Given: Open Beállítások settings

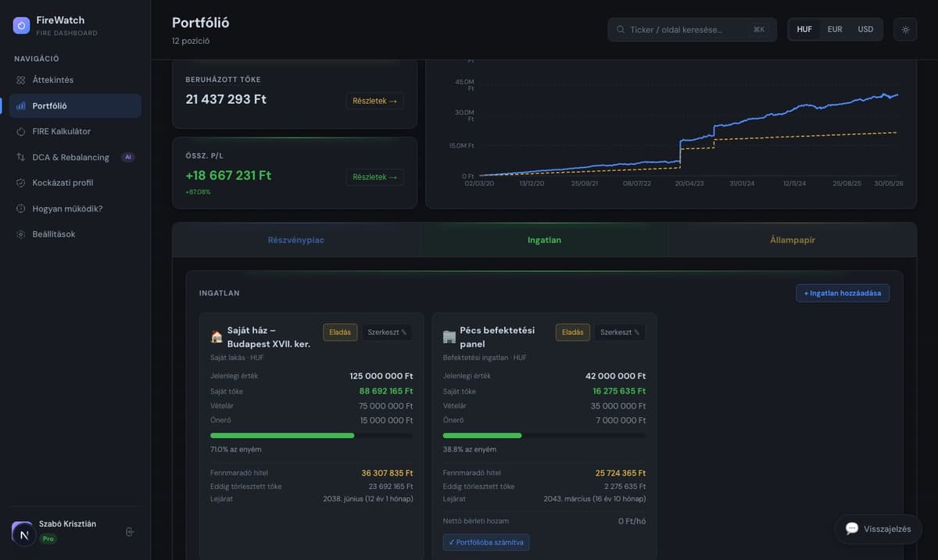Looking at the screenshot, I should point(75,234).
